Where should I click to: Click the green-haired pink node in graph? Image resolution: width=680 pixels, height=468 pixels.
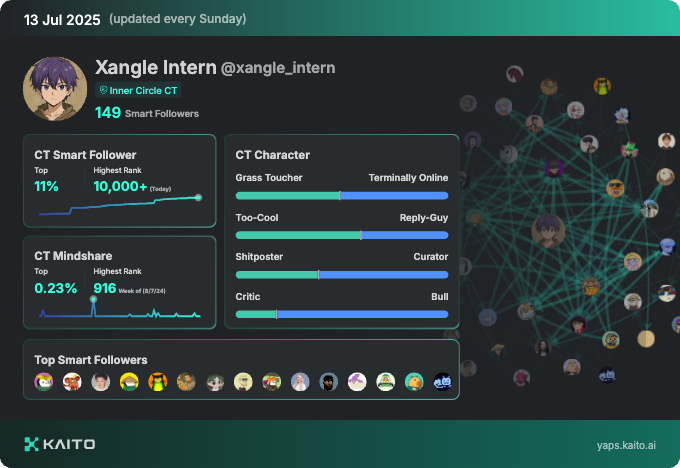(629, 150)
